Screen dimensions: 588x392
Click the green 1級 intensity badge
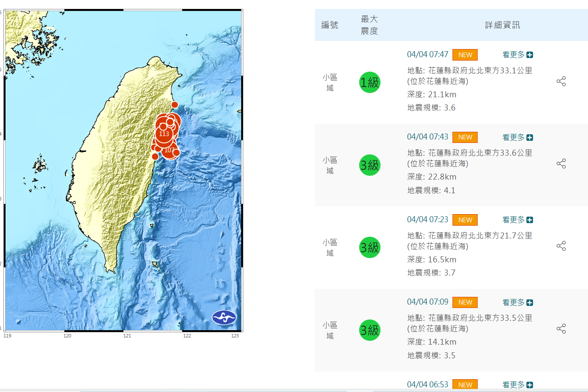(x=369, y=82)
